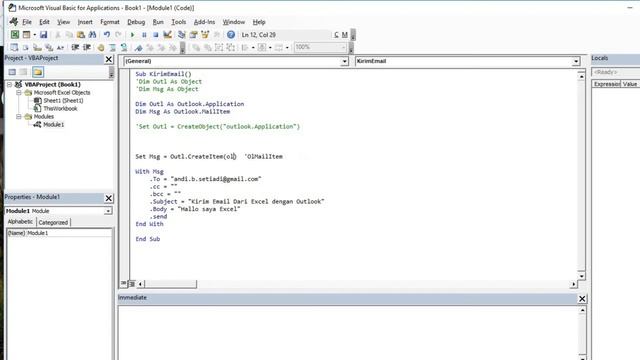Click the List Properties/Methods icon
Image resolution: width=640 pixels, height=360 pixels.
(x=14, y=47)
